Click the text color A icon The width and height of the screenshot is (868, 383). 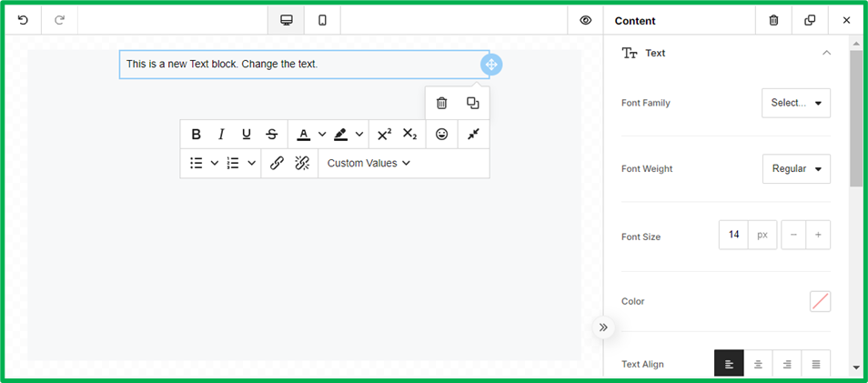click(303, 135)
